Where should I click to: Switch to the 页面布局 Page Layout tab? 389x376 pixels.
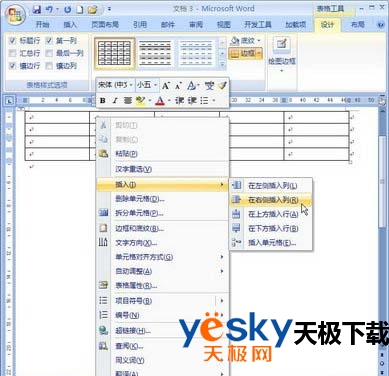click(x=105, y=24)
